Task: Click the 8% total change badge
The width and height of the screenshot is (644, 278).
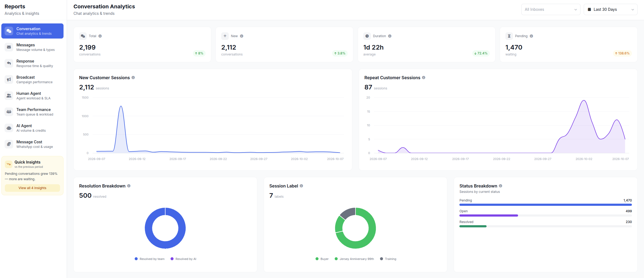Action: pyautogui.click(x=199, y=53)
